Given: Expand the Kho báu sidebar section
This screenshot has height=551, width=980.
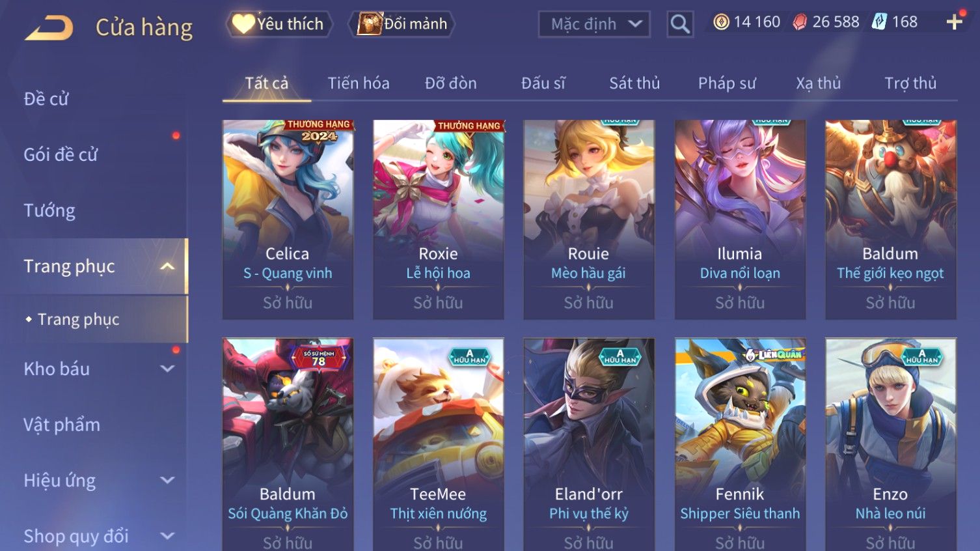Looking at the screenshot, I should 167,369.
